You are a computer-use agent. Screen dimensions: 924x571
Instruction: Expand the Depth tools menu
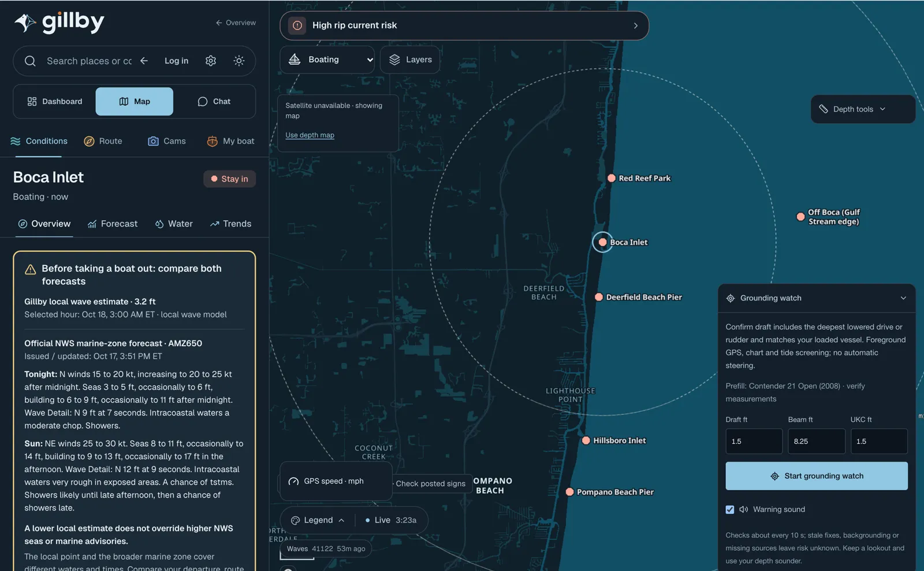point(863,109)
